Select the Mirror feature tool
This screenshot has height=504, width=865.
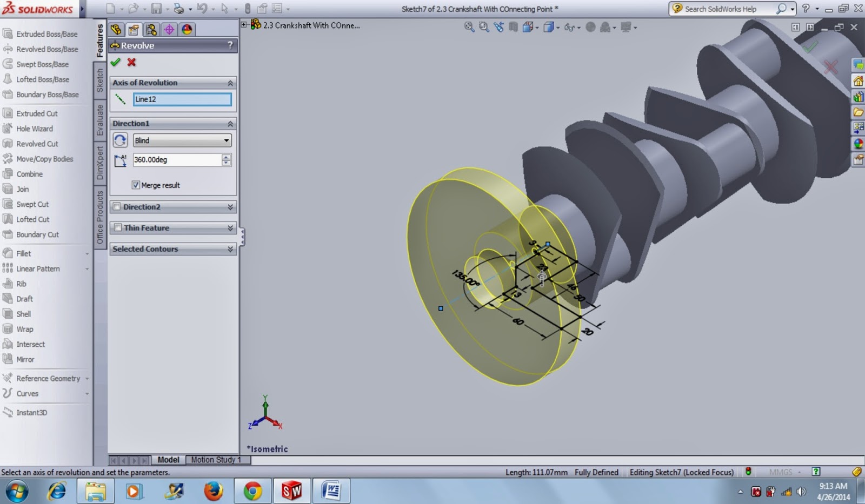(x=24, y=359)
